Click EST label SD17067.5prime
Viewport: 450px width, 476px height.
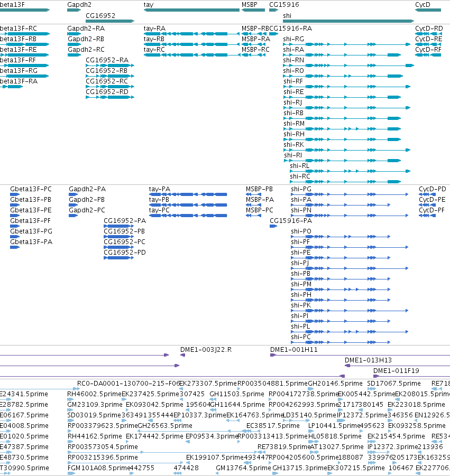coord(394,384)
